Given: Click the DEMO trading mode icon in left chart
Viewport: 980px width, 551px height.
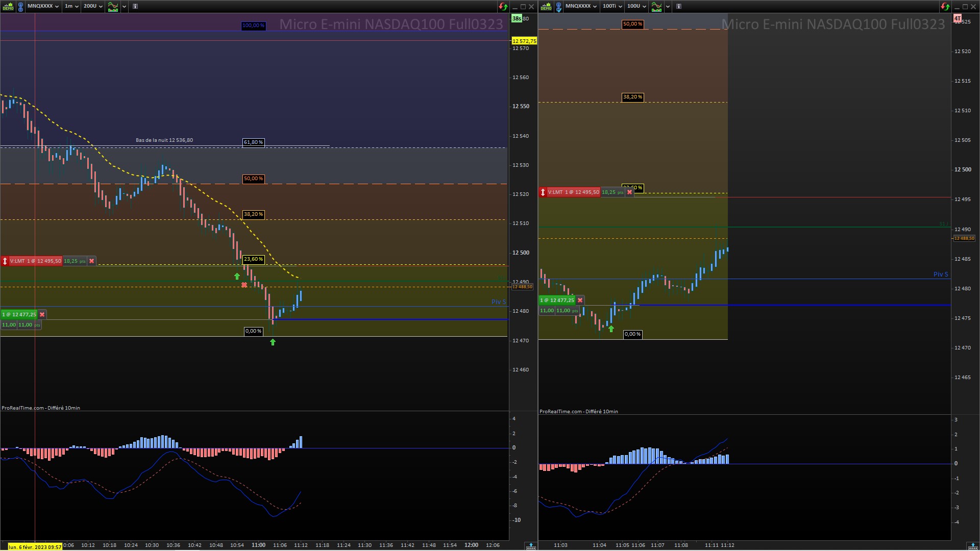Looking at the screenshot, I should (8, 7).
